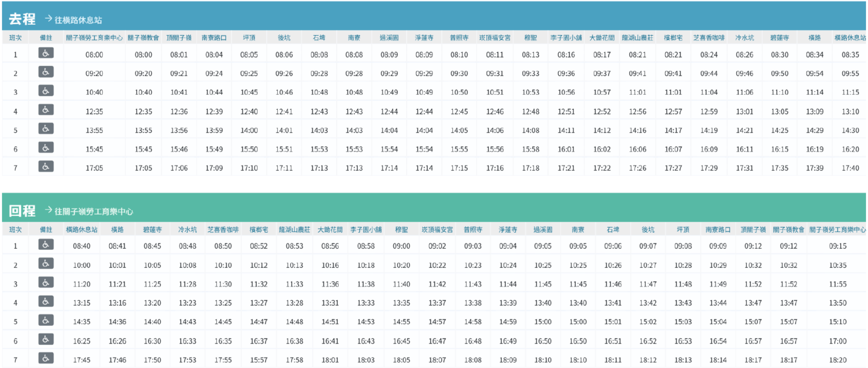Select the 13:10 time in 去程 trip 4
The height and width of the screenshot is (368, 868).
[850, 112]
